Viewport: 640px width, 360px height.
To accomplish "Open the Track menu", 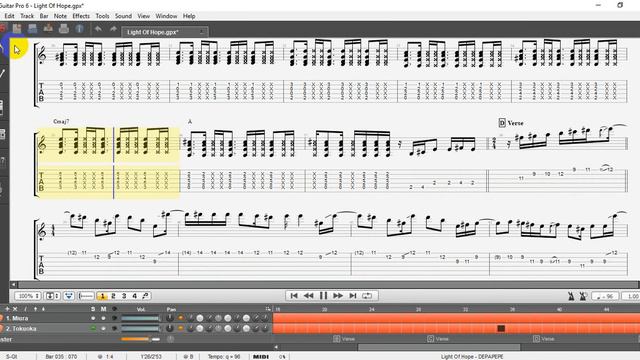I will [x=27, y=16].
